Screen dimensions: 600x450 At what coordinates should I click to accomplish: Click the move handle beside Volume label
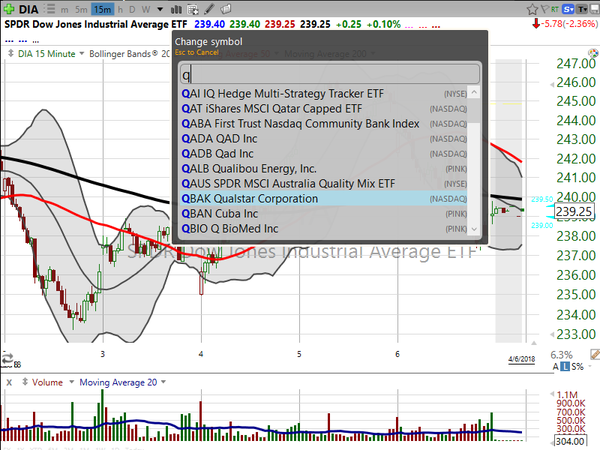[25, 382]
